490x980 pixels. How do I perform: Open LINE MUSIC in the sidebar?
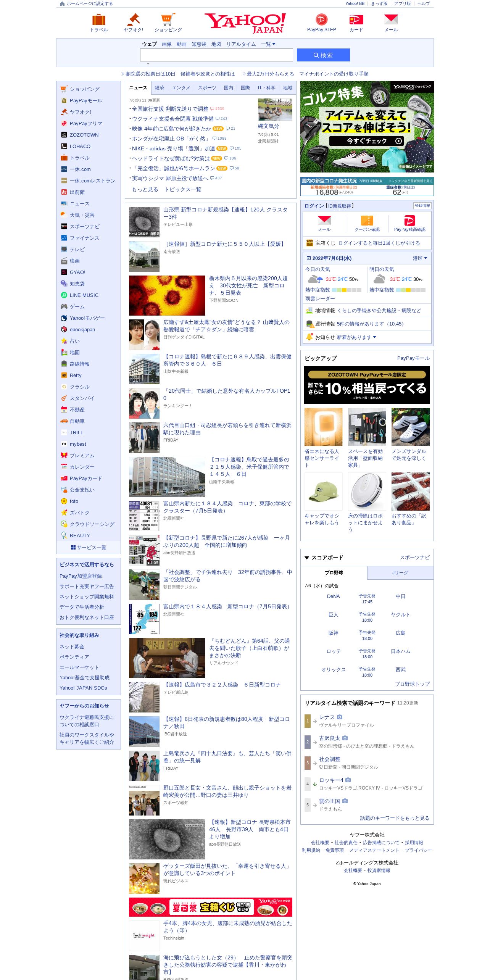[x=84, y=295]
